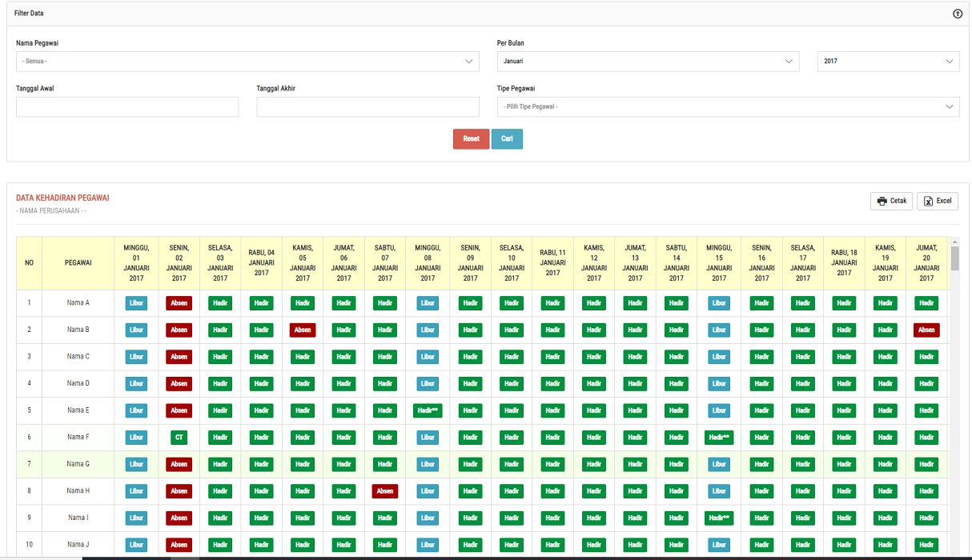Screen dimensions: 972x560
Task: Open the Nama Pegawai dropdown
Action: [247, 62]
